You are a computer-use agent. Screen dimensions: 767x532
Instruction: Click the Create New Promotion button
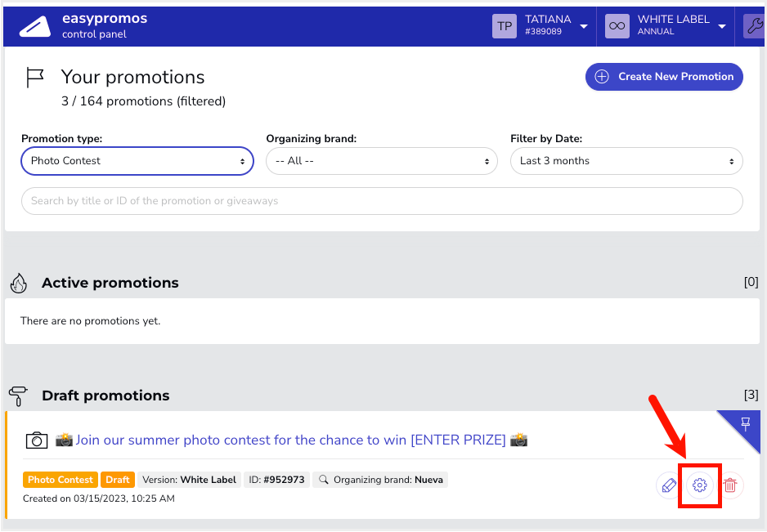coord(664,77)
